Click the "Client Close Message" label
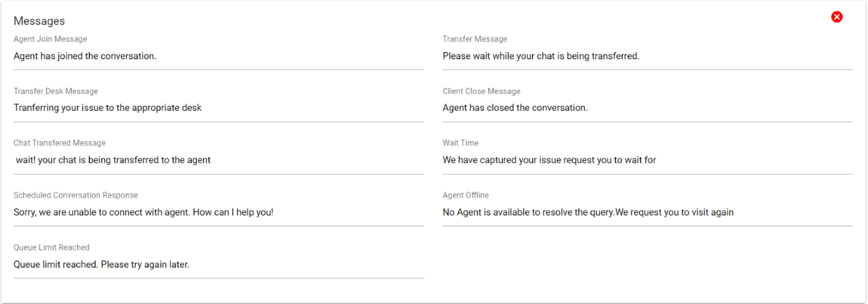This screenshot has width=868, height=304. coord(481,92)
